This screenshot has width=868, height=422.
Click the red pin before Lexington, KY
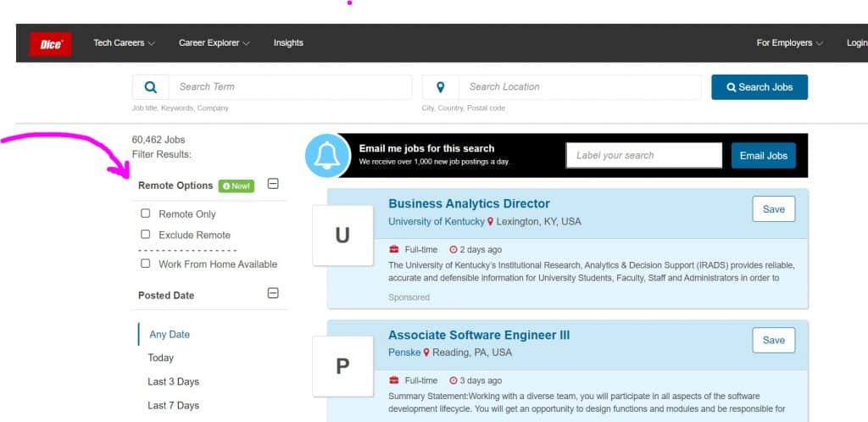[490, 222]
